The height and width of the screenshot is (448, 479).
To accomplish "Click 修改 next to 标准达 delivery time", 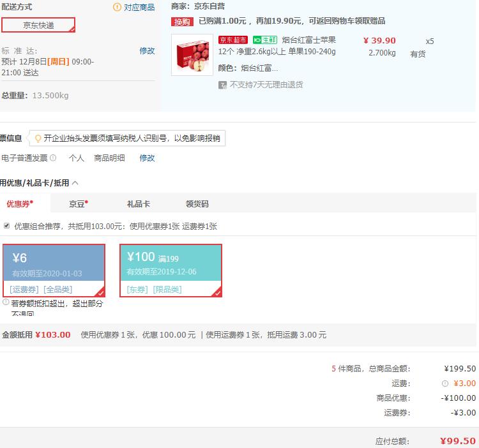I will 148,51.
